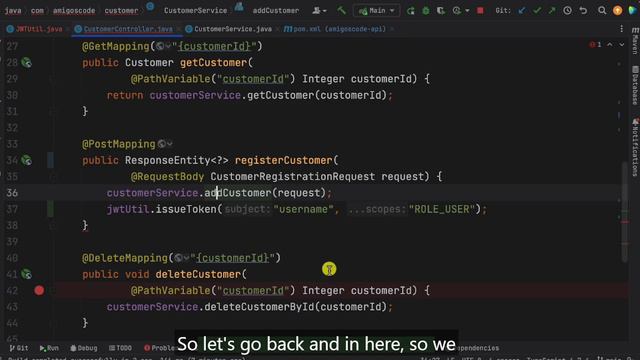
Task: Expand the profiler options arrow
Action: [467, 11]
